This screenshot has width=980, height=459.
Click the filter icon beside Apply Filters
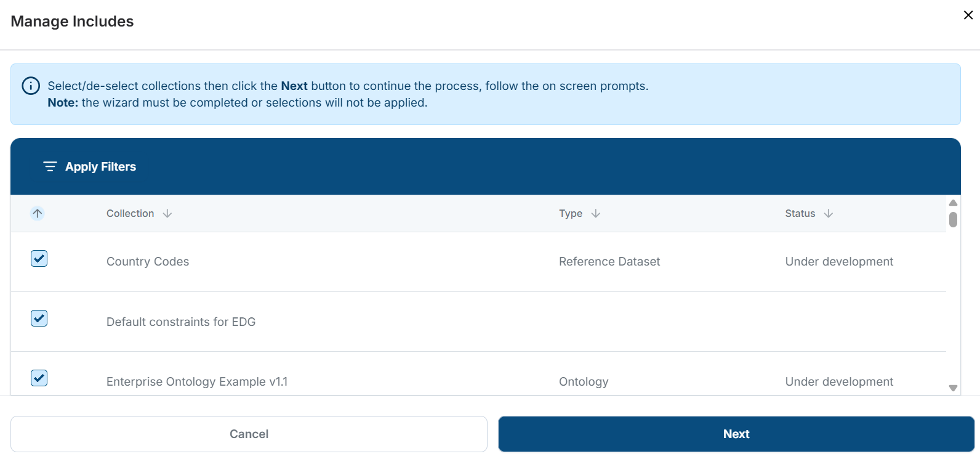pos(50,166)
